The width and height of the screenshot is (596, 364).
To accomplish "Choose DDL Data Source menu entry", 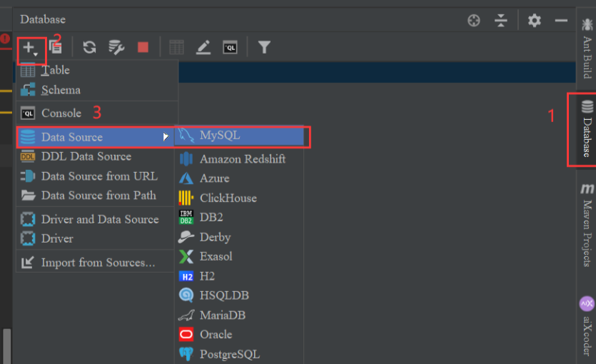I will (x=95, y=156).
